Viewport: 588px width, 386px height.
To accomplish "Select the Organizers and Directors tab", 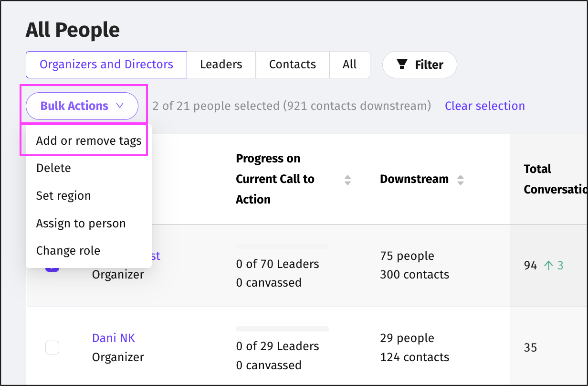I will (106, 64).
